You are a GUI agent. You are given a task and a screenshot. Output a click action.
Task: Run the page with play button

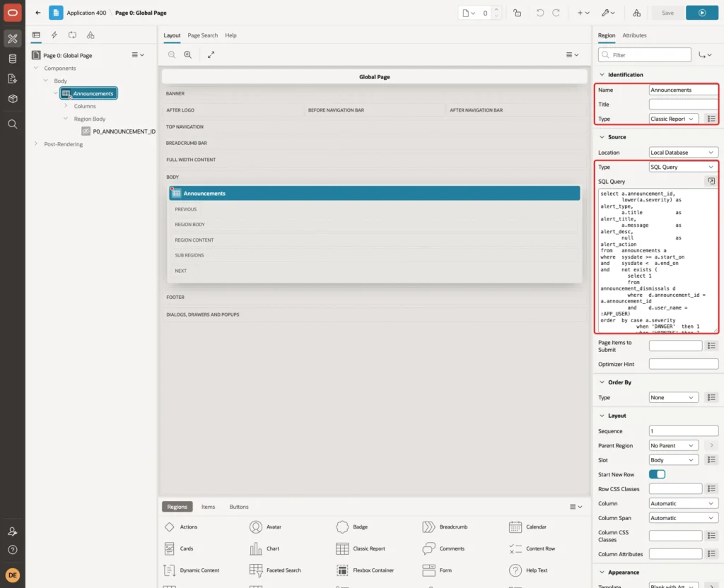pyautogui.click(x=702, y=13)
